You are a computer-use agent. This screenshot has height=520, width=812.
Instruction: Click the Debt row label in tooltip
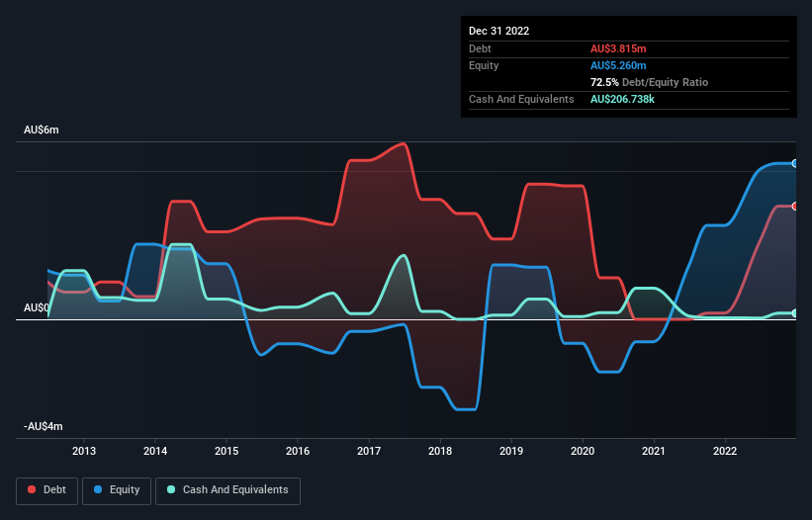pyautogui.click(x=480, y=48)
